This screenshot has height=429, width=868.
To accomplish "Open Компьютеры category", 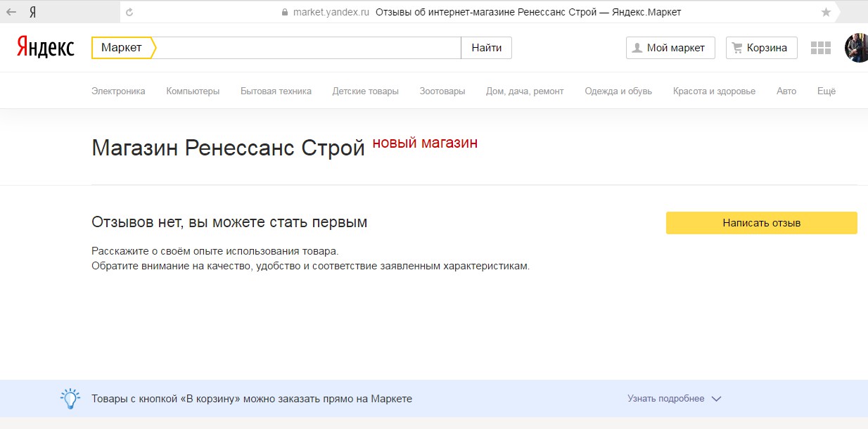I will pos(193,91).
